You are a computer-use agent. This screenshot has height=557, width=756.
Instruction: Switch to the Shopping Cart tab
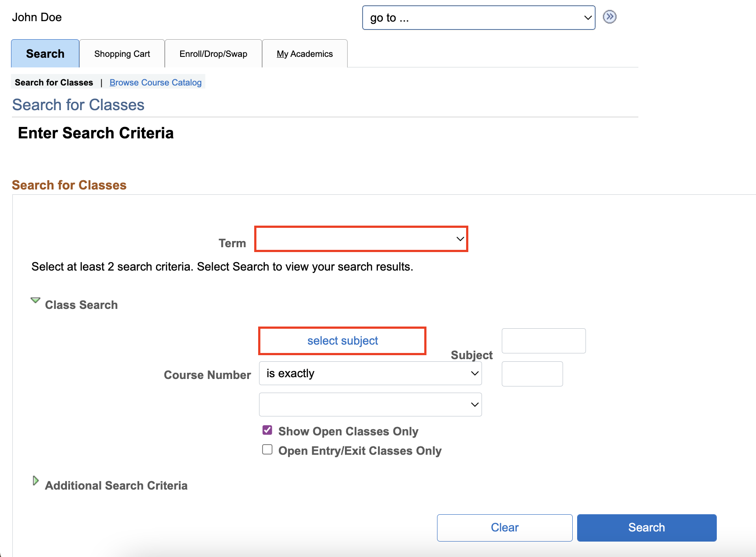coord(122,54)
